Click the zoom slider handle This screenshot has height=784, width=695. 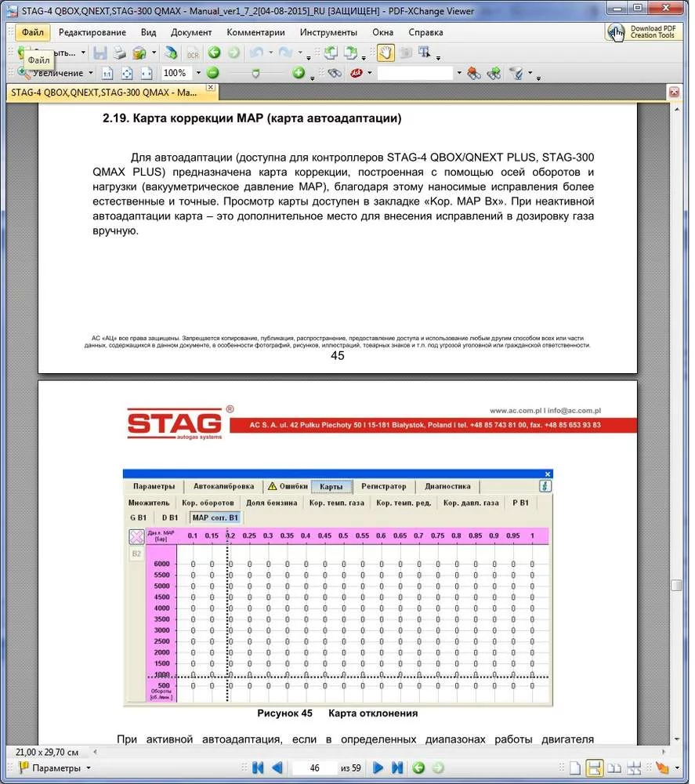point(255,74)
